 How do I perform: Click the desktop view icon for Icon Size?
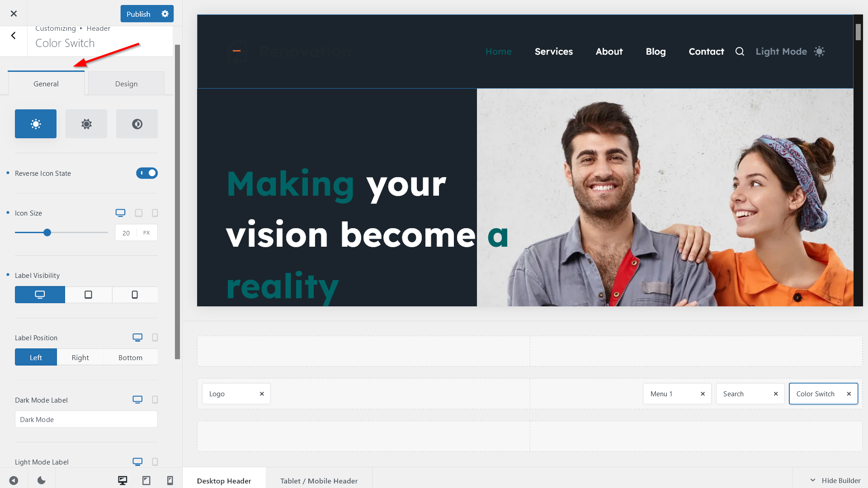click(x=120, y=213)
